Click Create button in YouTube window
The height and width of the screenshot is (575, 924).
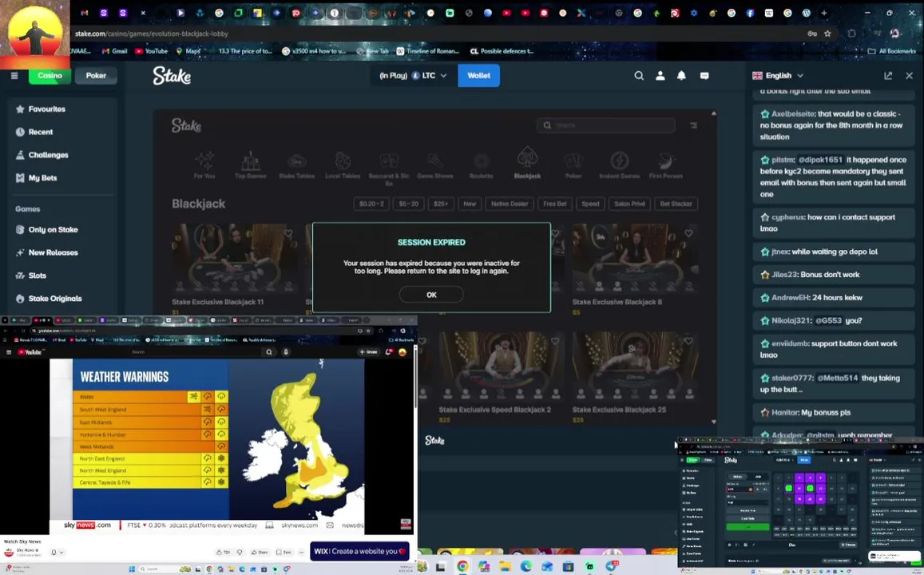click(x=368, y=351)
